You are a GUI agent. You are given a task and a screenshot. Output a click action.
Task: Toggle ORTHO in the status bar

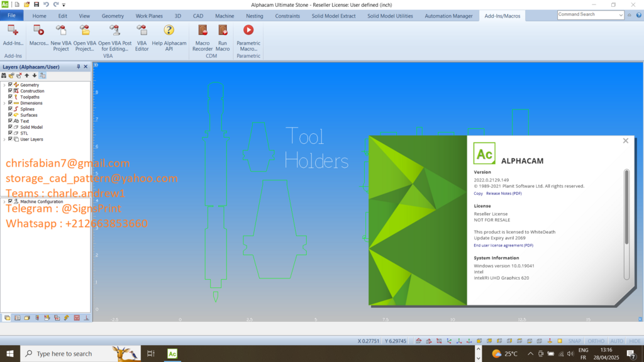596,341
